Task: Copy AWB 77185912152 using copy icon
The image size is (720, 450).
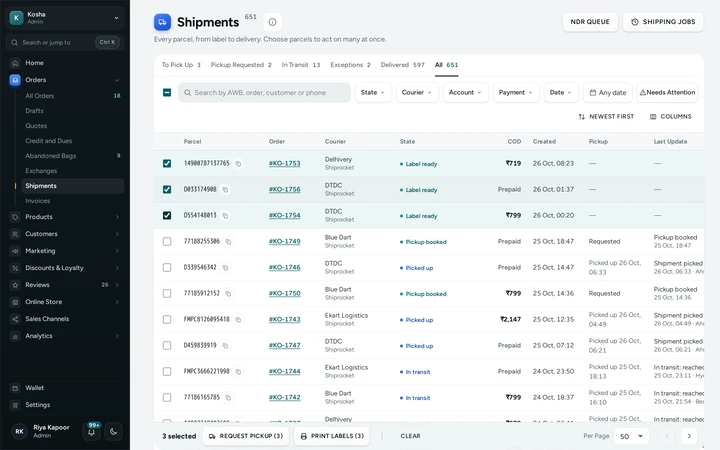Action: pyautogui.click(x=228, y=293)
